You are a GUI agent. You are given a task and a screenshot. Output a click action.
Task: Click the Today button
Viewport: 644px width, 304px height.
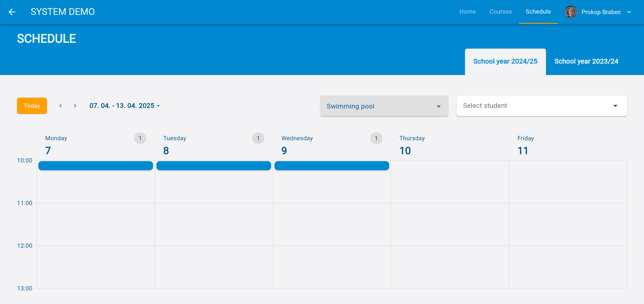[x=32, y=106]
